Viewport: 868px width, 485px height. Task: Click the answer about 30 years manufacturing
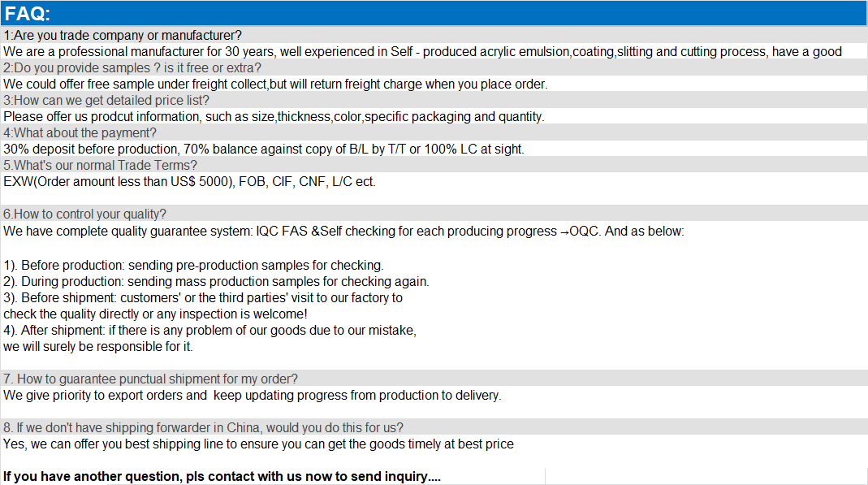pos(422,51)
